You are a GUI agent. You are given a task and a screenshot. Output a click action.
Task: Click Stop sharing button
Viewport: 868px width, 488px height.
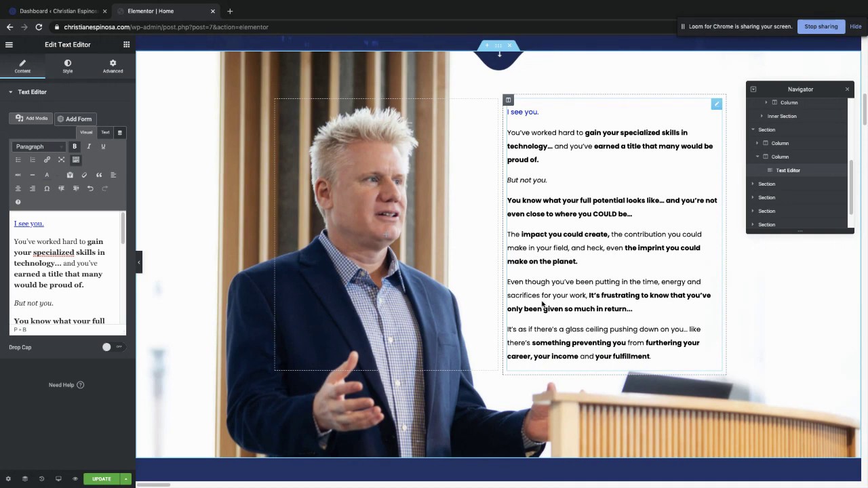(821, 26)
